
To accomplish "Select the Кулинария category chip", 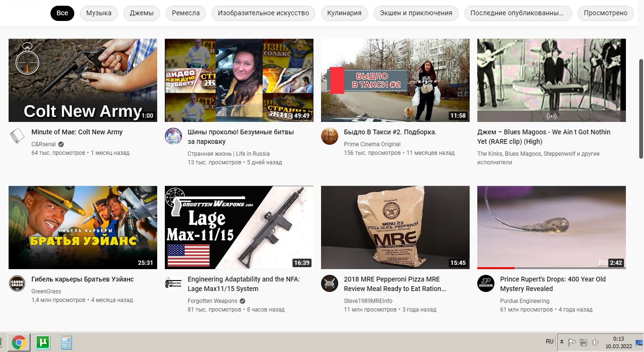I will point(344,13).
